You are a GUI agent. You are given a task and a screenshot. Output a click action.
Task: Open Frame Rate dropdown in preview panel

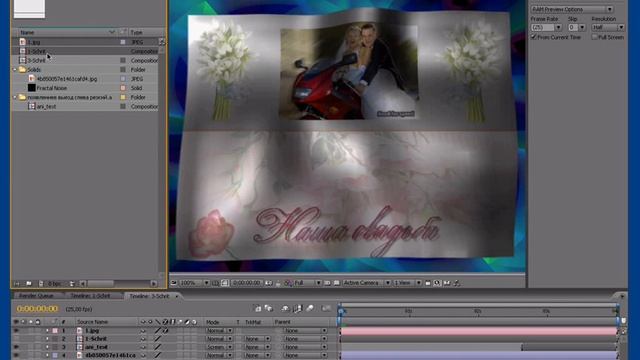[x=547, y=27]
